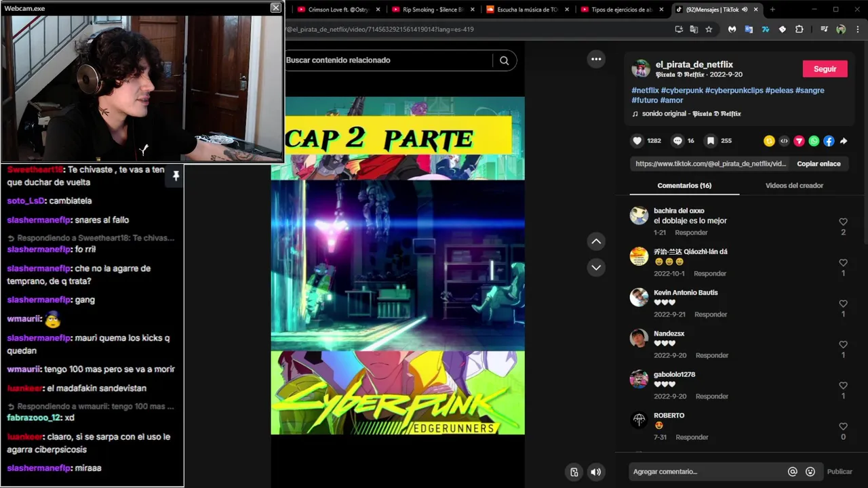Like the comment by gabololo1278

coord(843,386)
